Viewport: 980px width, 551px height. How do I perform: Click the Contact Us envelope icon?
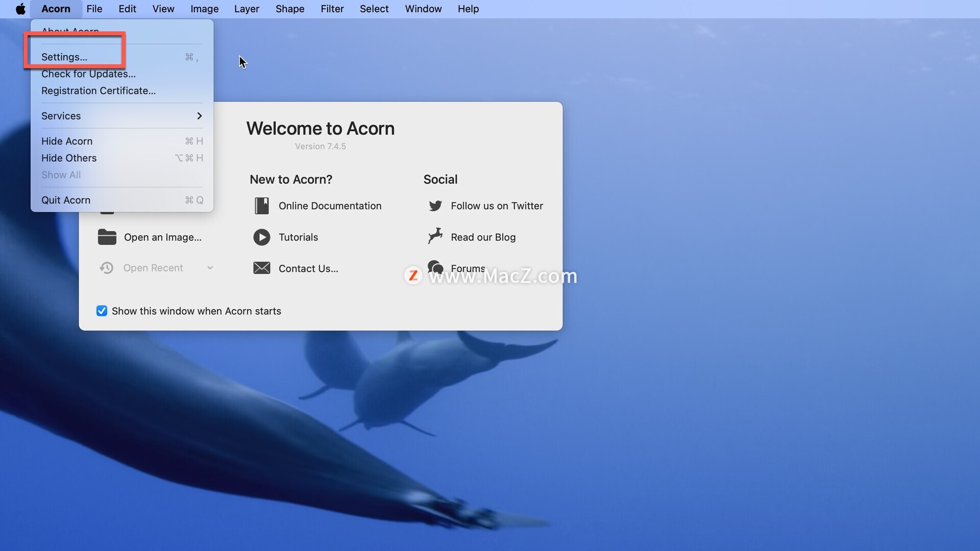(262, 268)
